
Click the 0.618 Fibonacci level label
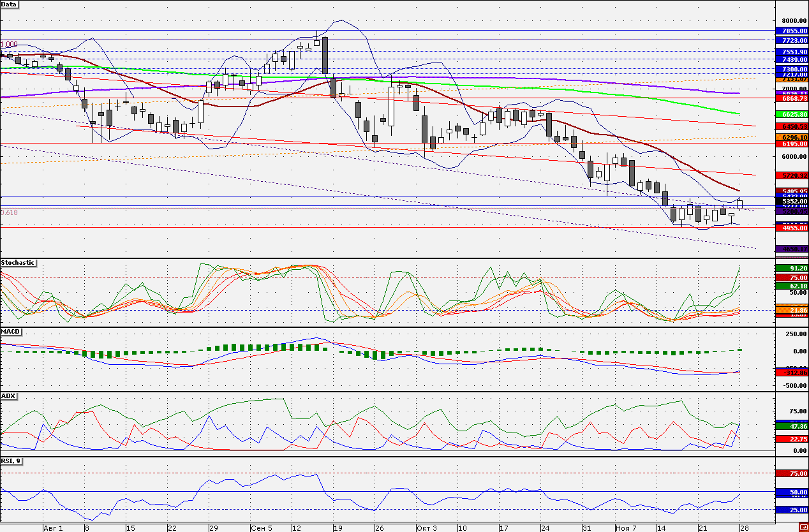click(x=9, y=212)
